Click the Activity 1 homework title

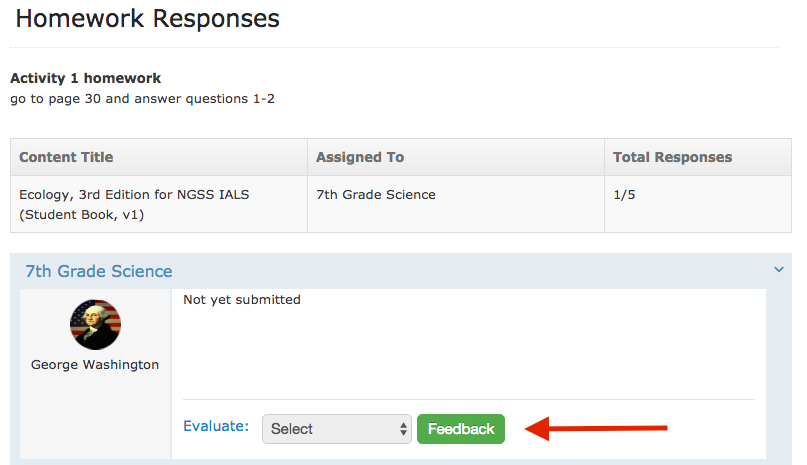coord(85,78)
